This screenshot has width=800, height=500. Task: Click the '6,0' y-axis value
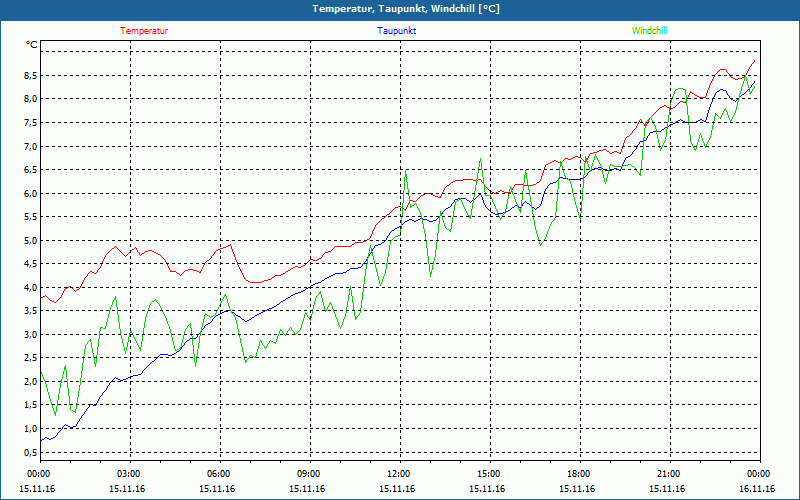31,193
